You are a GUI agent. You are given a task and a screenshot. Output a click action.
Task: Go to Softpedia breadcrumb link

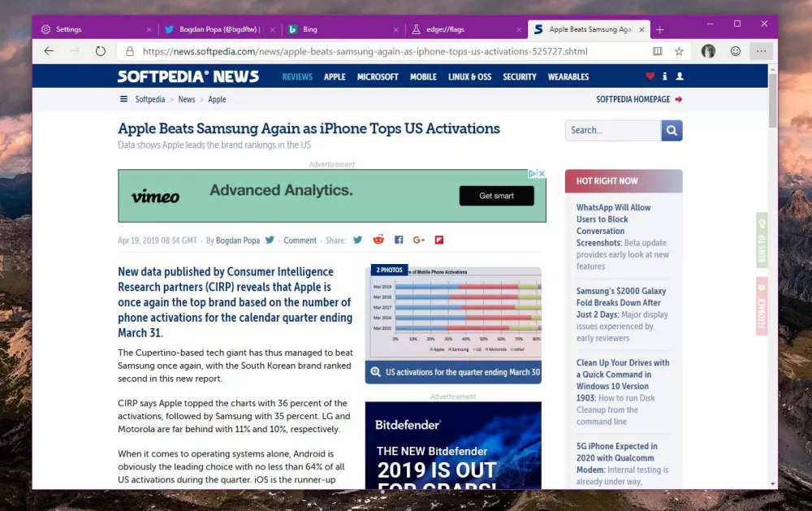click(150, 99)
